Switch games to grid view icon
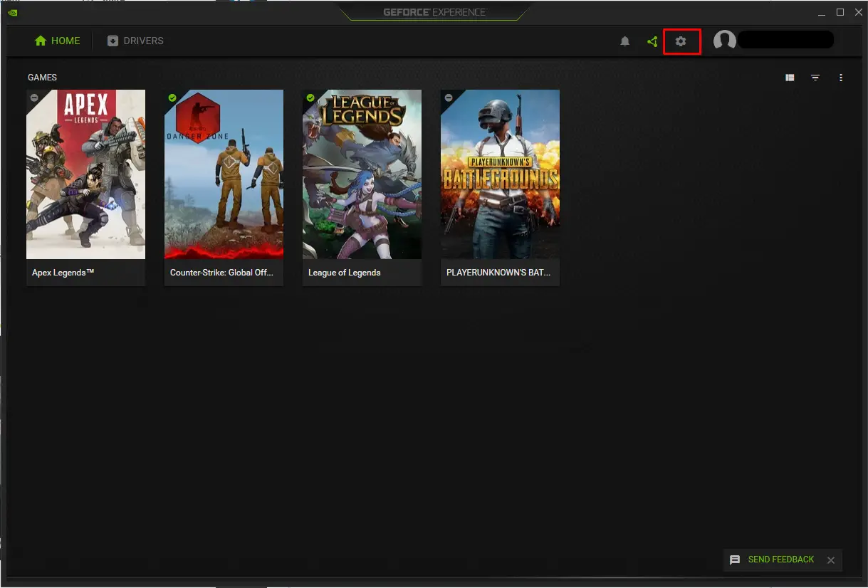The width and height of the screenshot is (868, 588). coord(790,78)
